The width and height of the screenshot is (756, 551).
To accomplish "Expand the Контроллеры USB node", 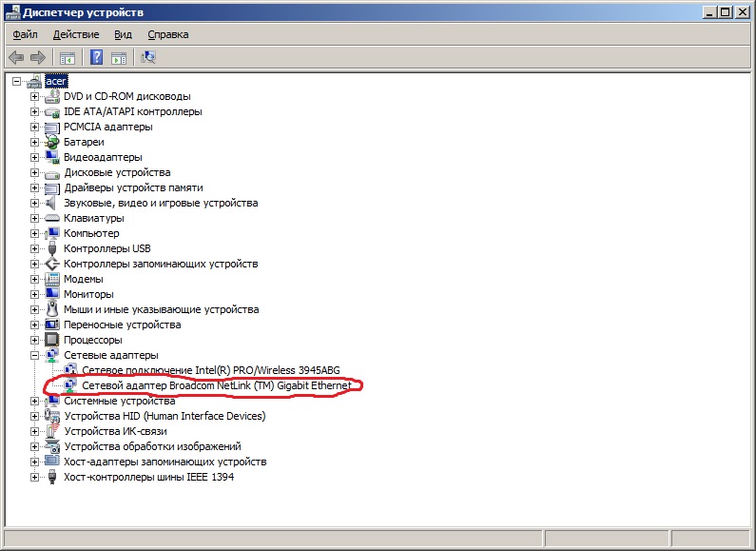I will tap(35, 248).
